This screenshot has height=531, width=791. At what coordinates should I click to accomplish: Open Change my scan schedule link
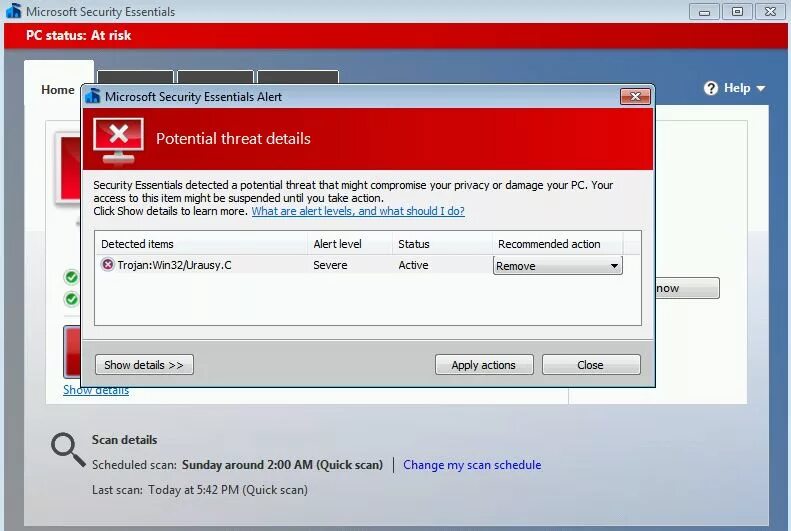click(x=472, y=464)
